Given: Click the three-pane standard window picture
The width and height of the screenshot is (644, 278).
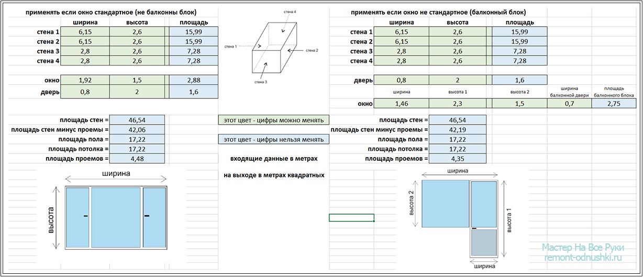Looking at the screenshot, I should click(116, 218).
